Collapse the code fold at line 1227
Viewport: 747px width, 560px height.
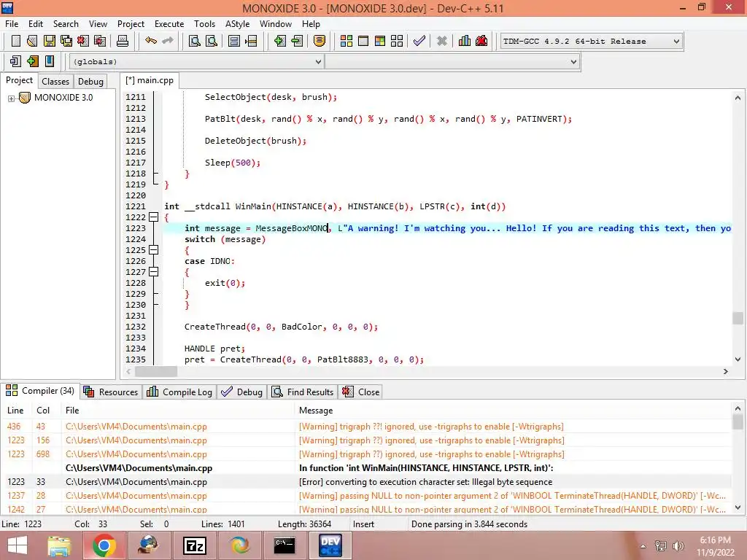[x=153, y=272]
